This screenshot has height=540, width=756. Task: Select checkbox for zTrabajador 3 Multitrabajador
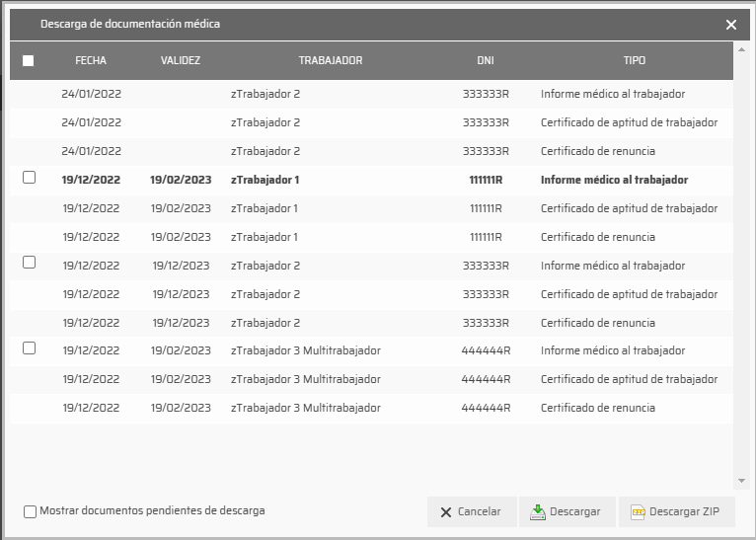[x=29, y=348]
